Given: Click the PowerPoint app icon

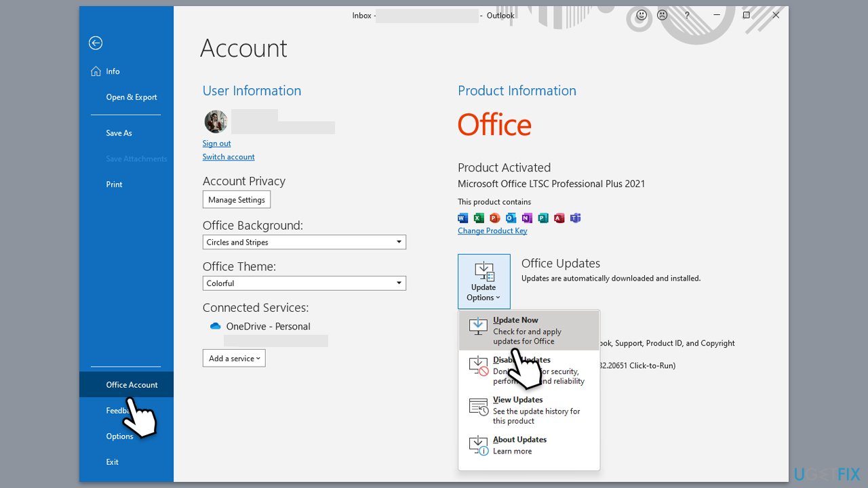Looking at the screenshot, I should pos(495,218).
